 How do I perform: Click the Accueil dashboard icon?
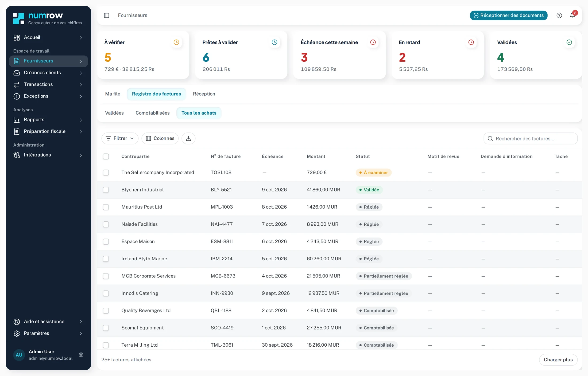pos(17,37)
